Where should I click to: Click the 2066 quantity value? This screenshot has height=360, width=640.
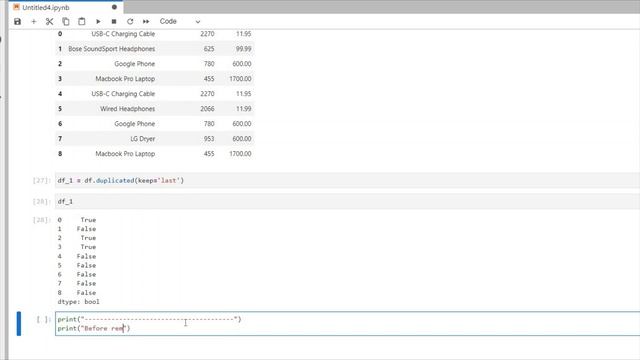(207, 109)
